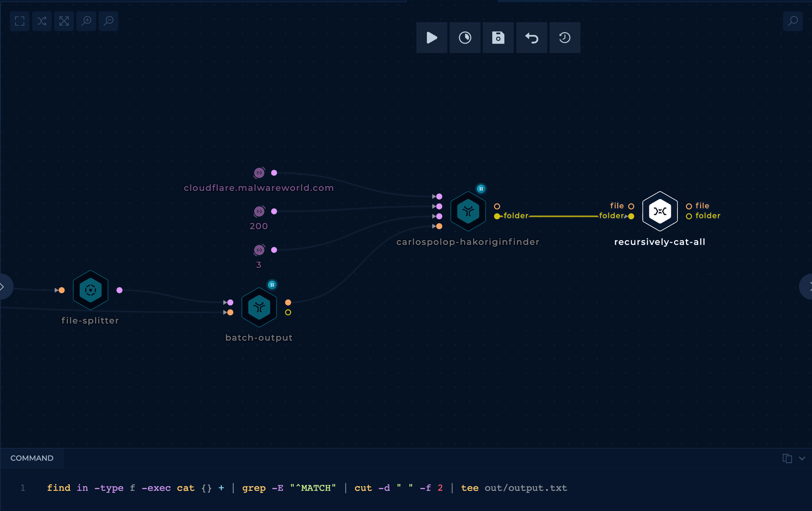Viewport: 812px width, 511px height.
Task: Click the pink input port of batch-output
Action: [x=230, y=302]
